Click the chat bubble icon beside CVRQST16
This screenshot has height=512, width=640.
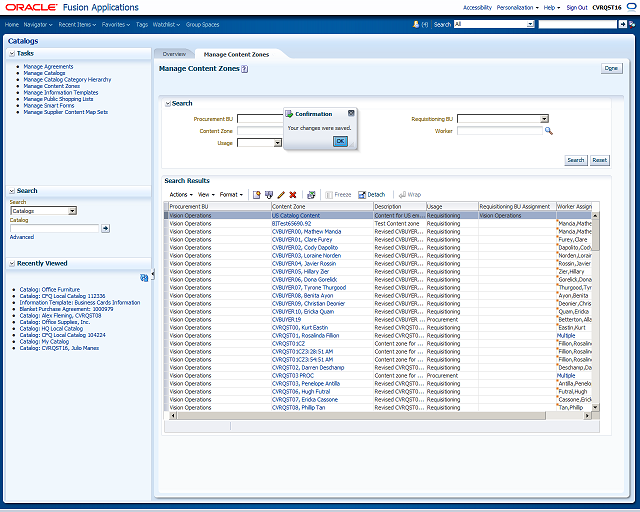[631, 7]
